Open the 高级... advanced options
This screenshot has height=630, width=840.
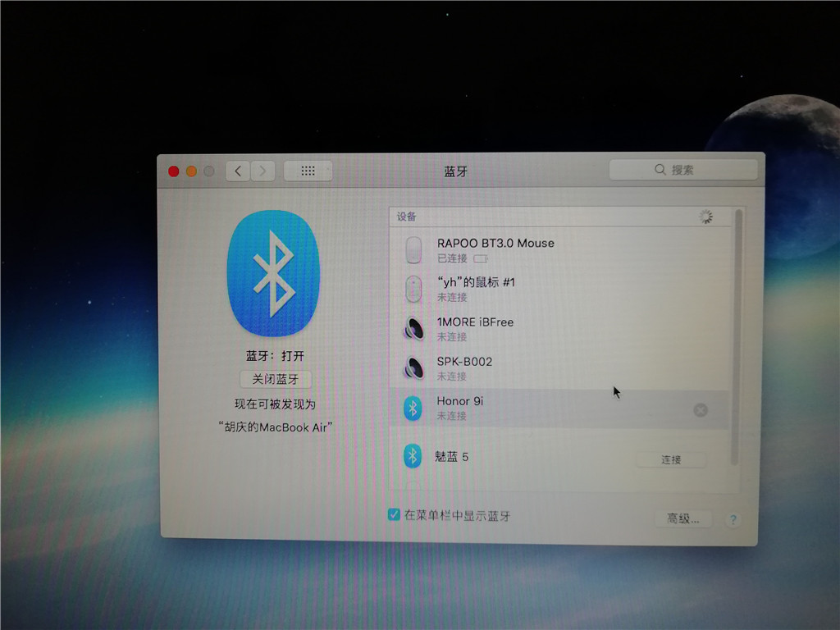tap(682, 518)
